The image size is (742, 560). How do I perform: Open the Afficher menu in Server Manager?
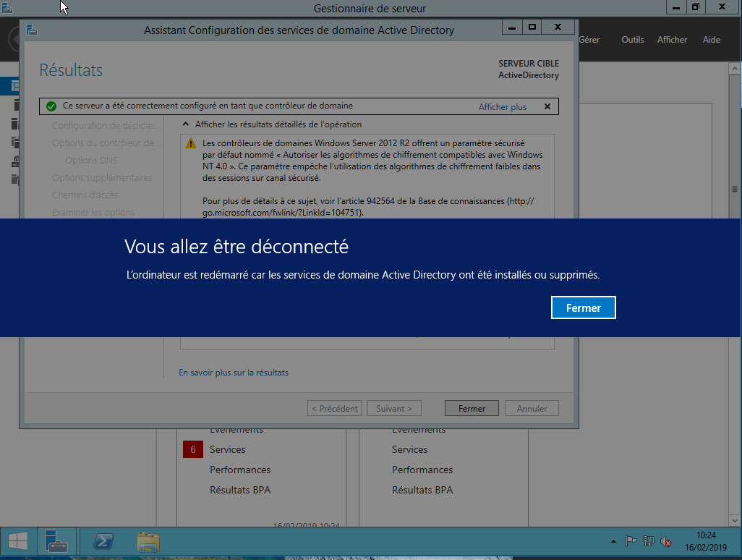pyautogui.click(x=672, y=40)
